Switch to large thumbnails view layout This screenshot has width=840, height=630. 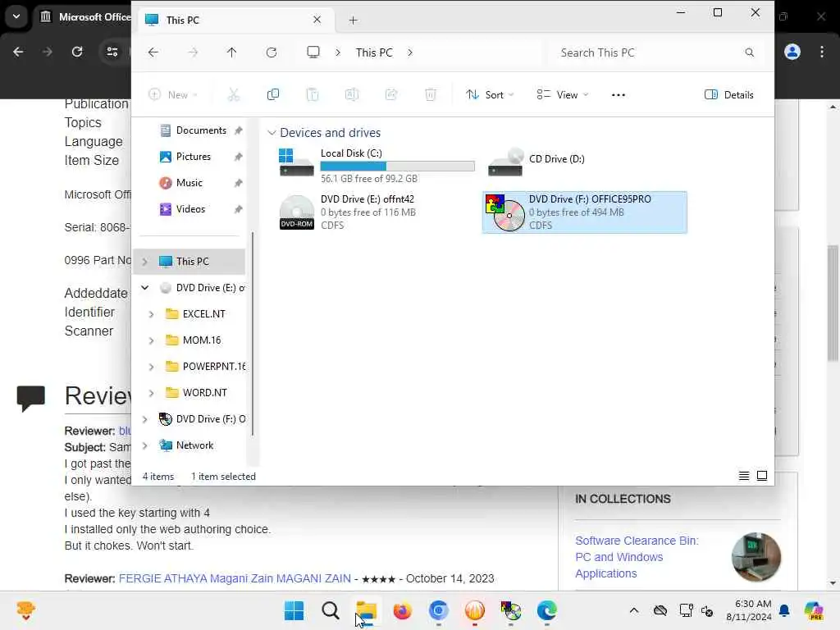point(762,476)
